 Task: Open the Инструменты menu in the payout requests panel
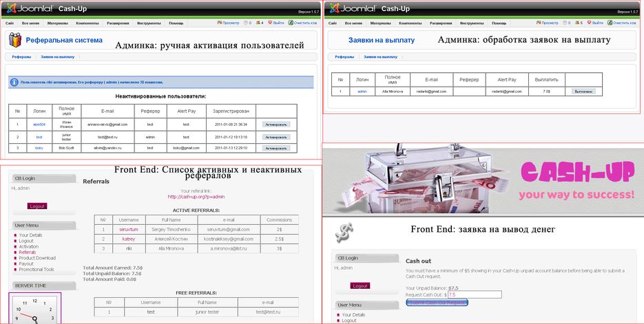[x=472, y=23]
